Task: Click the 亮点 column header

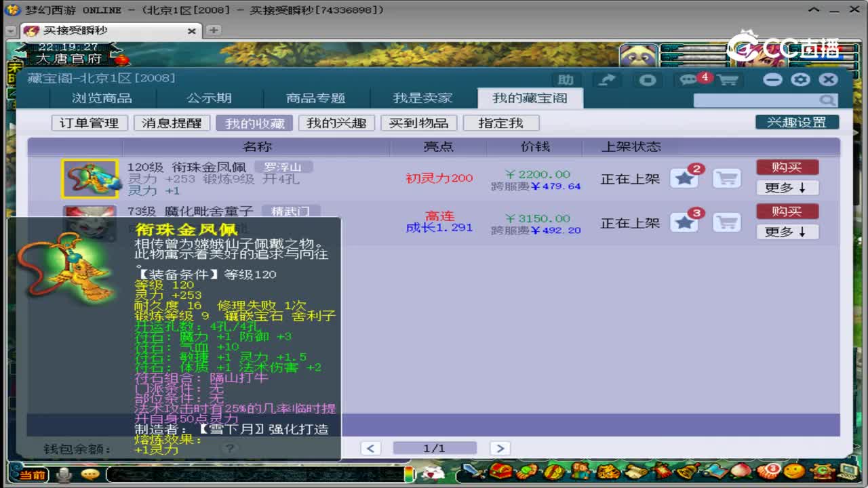Action: [x=439, y=146]
